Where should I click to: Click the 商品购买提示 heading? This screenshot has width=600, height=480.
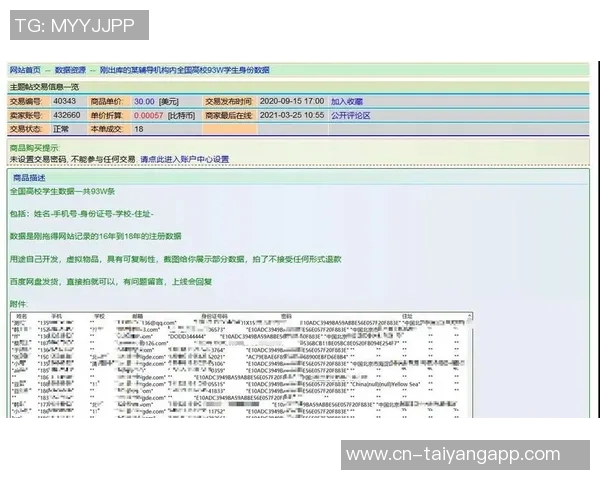coord(34,148)
